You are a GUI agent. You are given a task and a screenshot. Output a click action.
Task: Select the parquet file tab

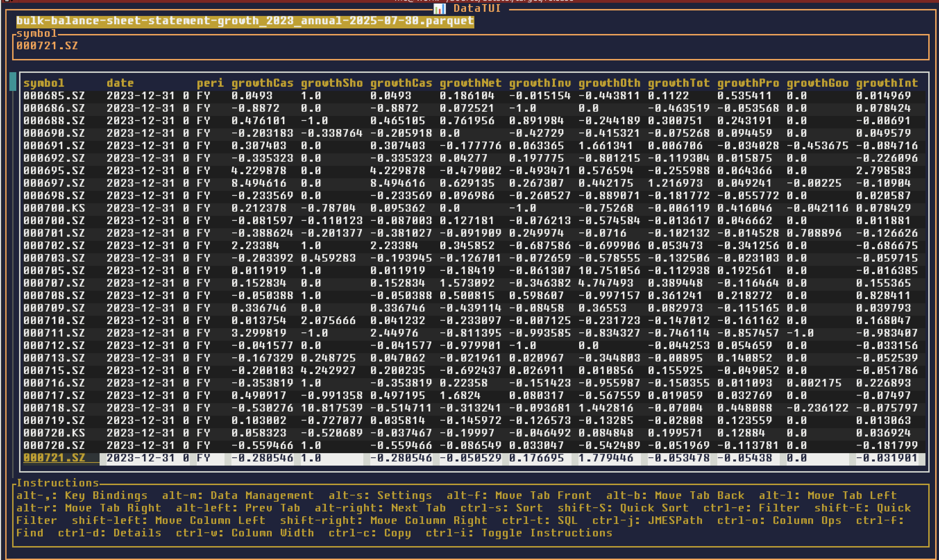pos(245,21)
